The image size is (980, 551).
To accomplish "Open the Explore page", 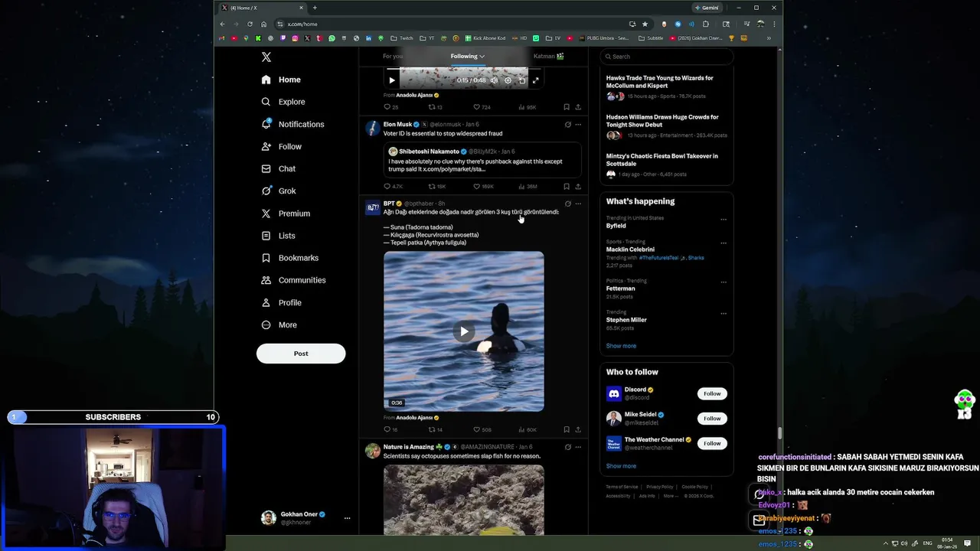I will click(283, 102).
